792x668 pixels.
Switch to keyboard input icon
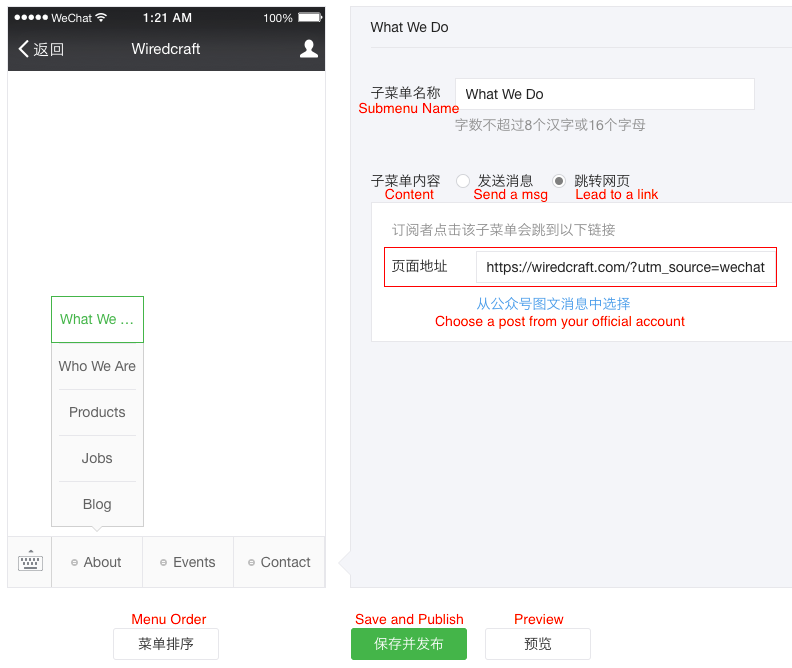coord(30,561)
